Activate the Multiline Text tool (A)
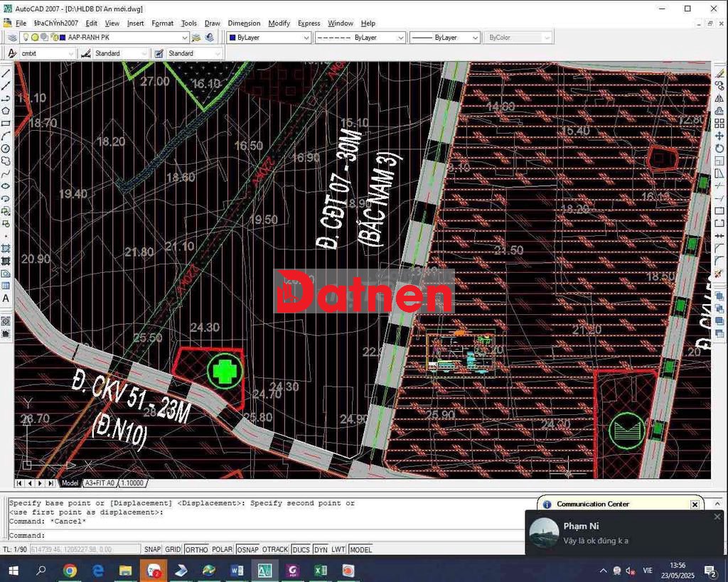The image size is (728, 582). [6, 298]
